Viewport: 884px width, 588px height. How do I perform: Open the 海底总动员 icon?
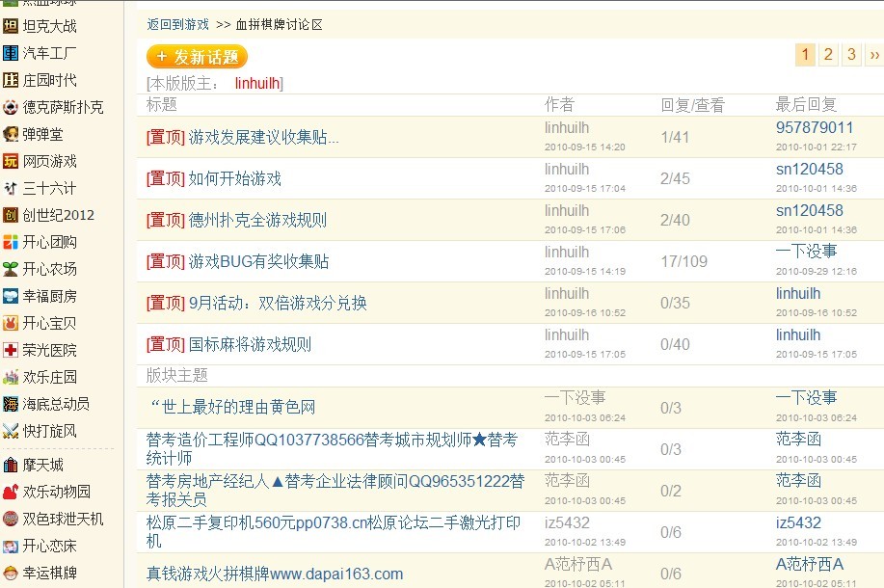(11, 404)
